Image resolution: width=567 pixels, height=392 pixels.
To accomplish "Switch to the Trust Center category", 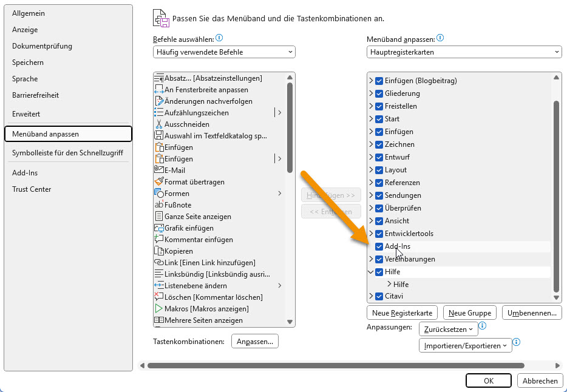I will 32,189.
